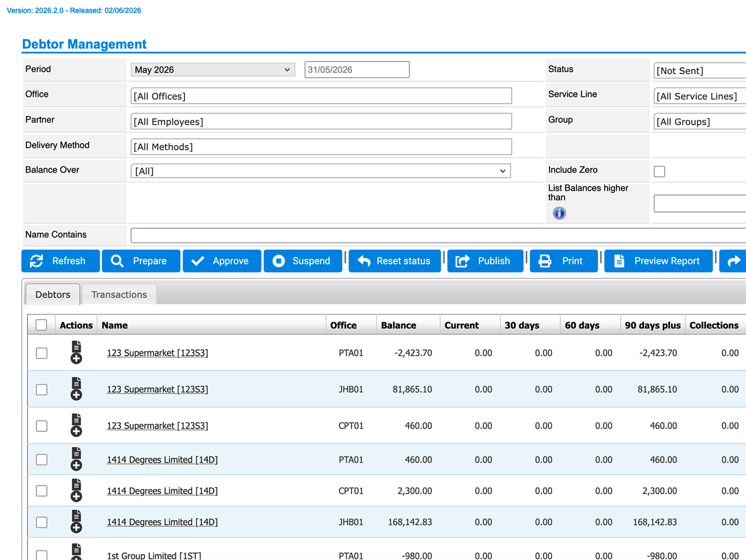Click the 2,300.00 value in Balance column
The width and height of the screenshot is (746, 560).
coord(415,491)
